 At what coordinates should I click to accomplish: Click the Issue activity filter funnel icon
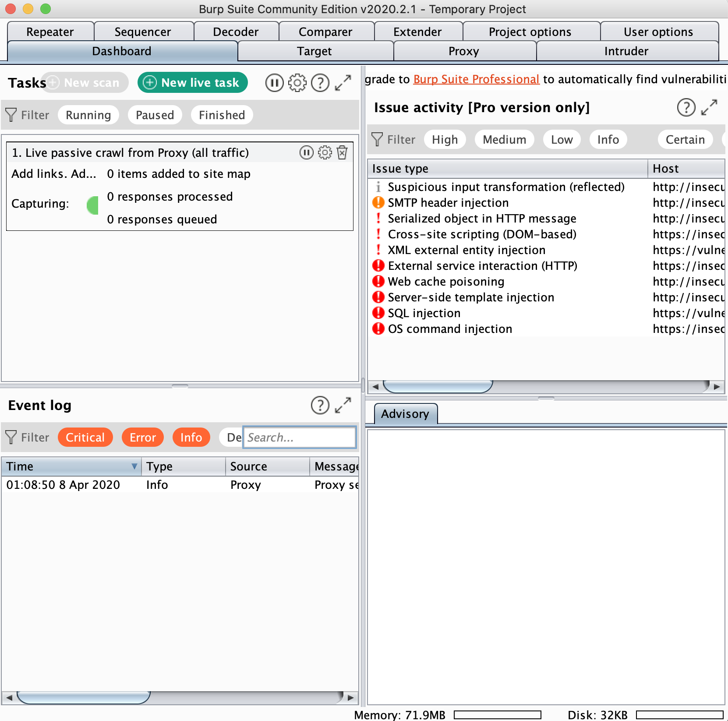click(377, 140)
